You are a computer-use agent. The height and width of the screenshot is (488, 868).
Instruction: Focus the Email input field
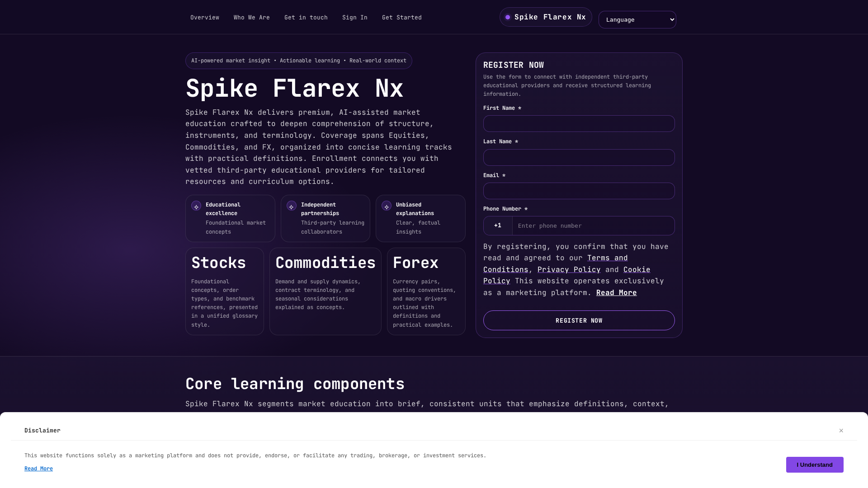coord(579,191)
